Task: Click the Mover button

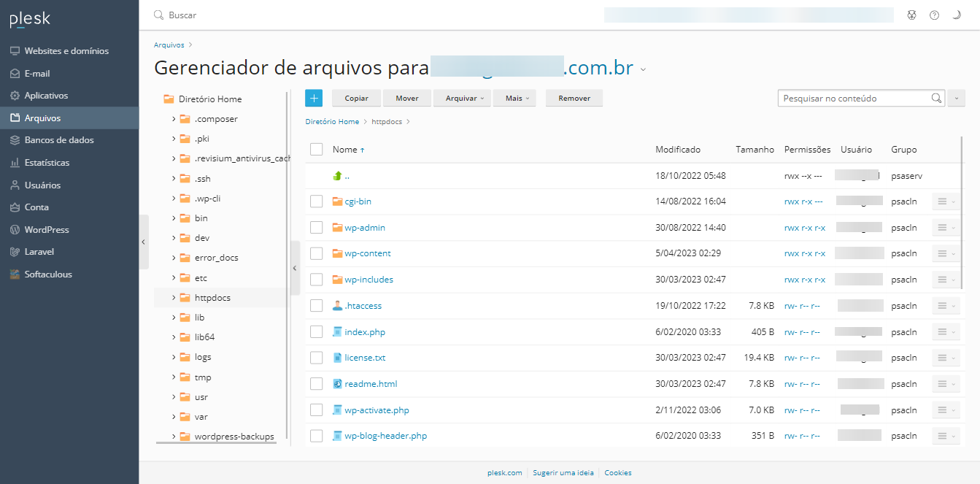Action: tap(407, 98)
